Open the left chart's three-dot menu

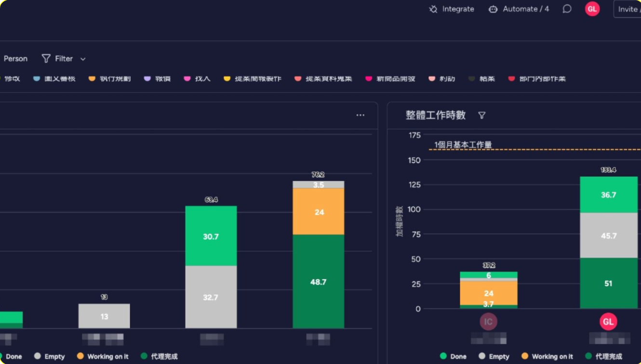[x=361, y=115]
